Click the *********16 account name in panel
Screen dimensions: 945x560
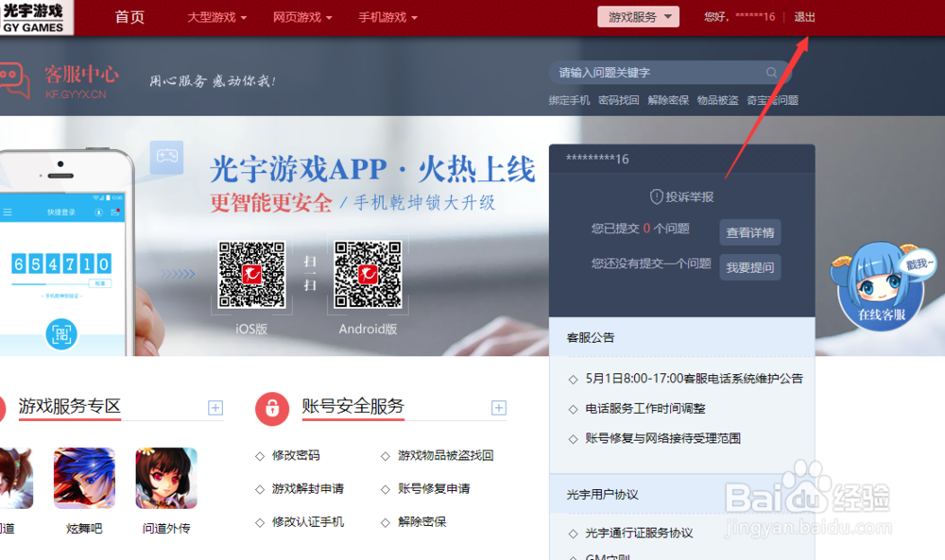coord(597,159)
